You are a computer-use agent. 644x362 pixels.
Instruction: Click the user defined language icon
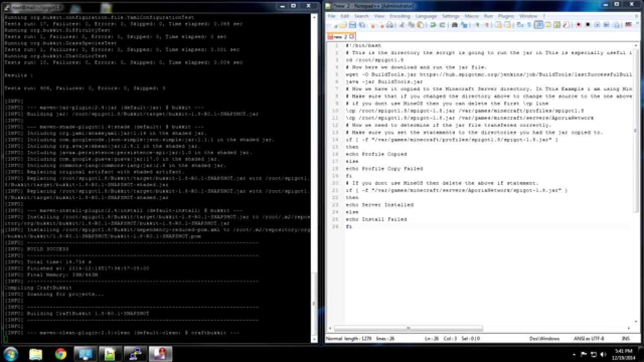tap(547, 25)
